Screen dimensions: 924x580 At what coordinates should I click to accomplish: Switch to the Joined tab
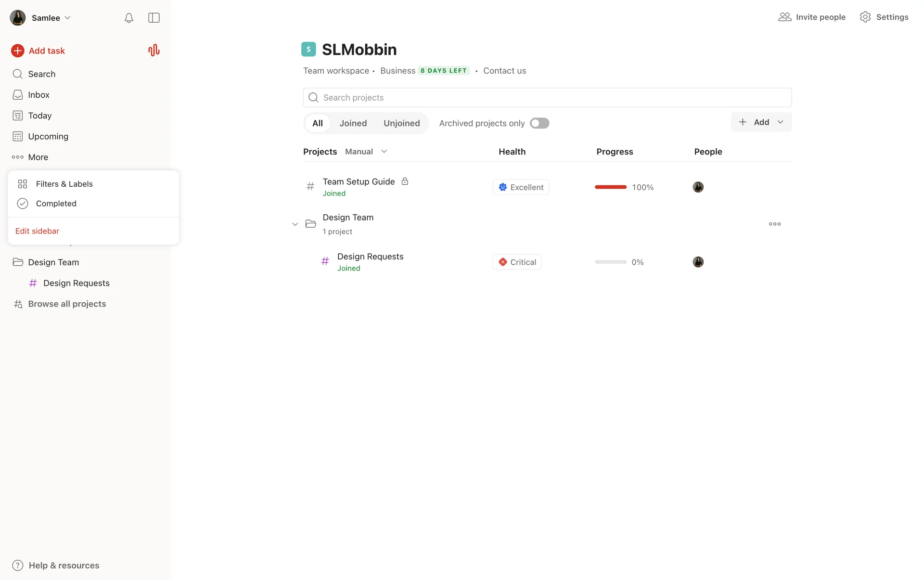click(353, 123)
